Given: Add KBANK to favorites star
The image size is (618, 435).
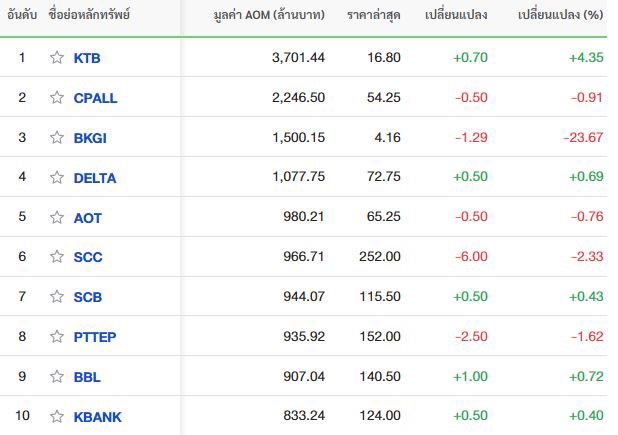Looking at the screenshot, I should [x=57, y=416].
